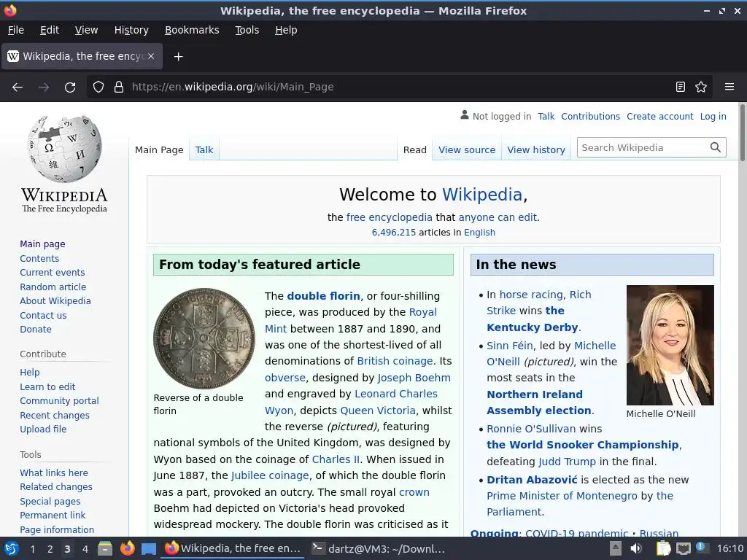The height and width of the screenshot is (560, 747).
Task: Open Special pages in the sidebar
Action: point(50,502)
